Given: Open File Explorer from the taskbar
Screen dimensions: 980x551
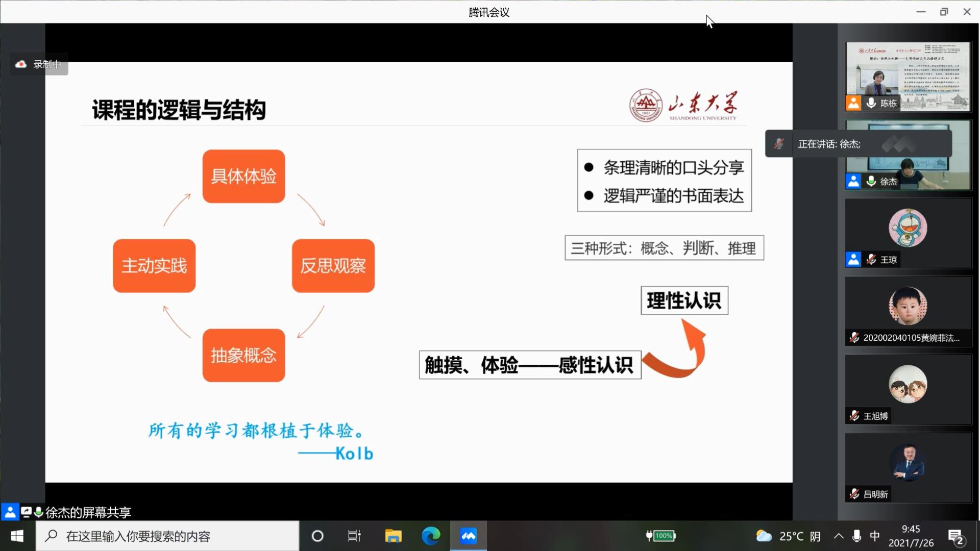Looking at the screenshot, I should (393, 536).
